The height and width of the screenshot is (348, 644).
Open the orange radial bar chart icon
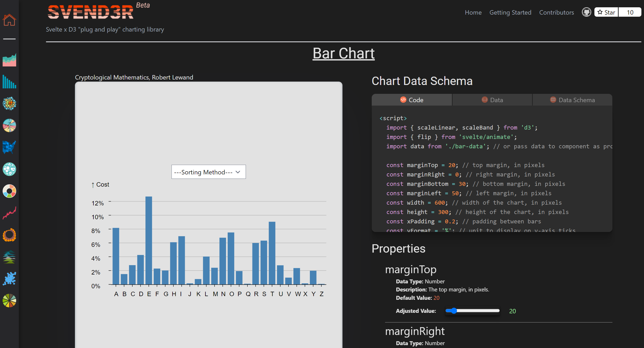tap(9, 235)
